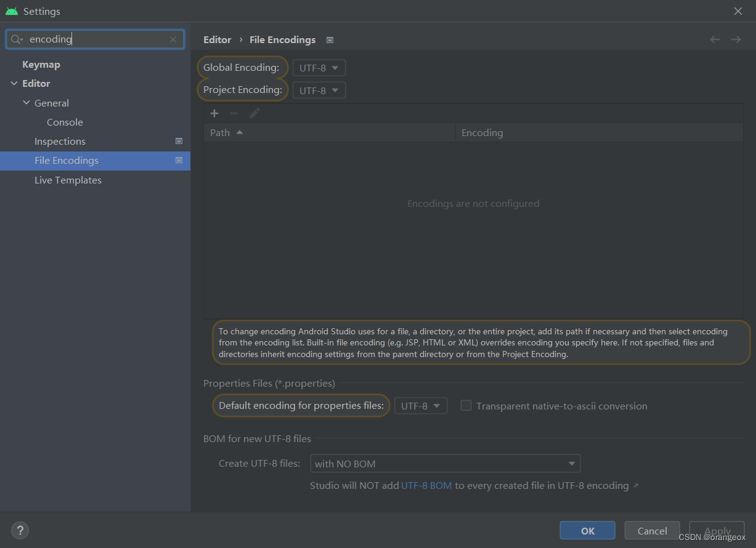Select Console under General

click(x=65, y=122)
